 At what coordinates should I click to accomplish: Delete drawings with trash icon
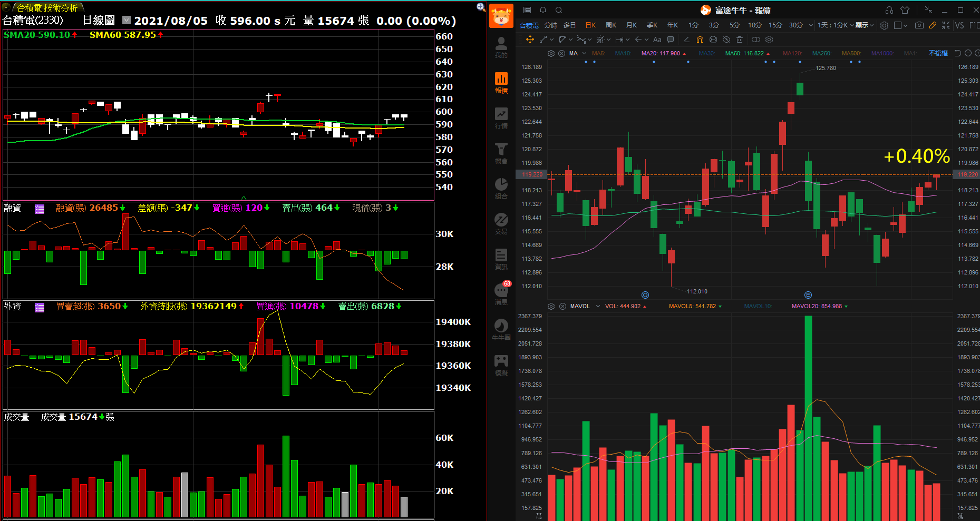click(740, 40)
